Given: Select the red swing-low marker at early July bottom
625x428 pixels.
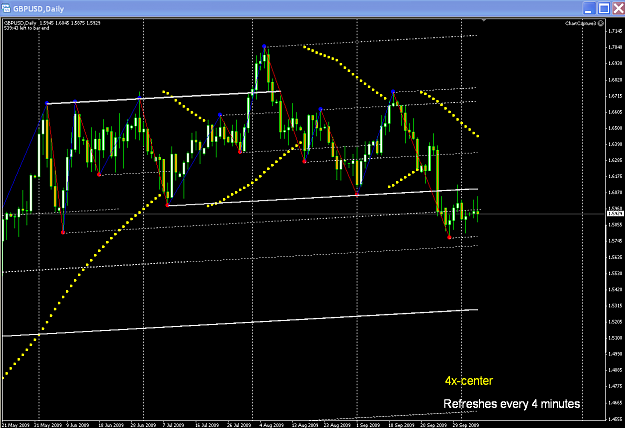Looking at the screenshot, I should 167,205.
